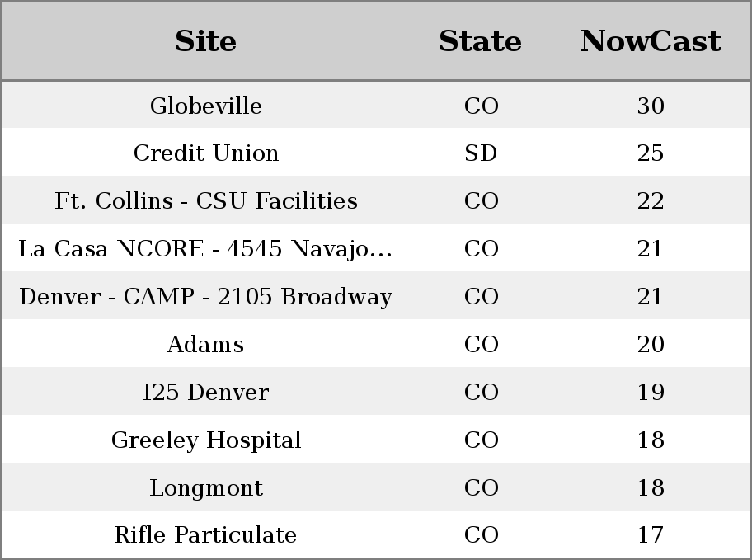This screenshot has height=560, width=752.
Task: Open Ft. Collins - CSU Facilities entry
Action: (206, 200)
